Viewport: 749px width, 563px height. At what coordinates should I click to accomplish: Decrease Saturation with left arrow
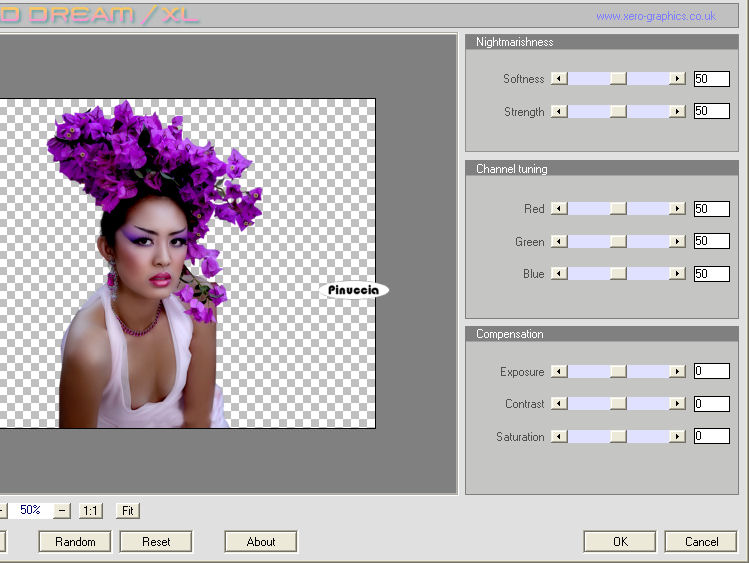[559, 436]
